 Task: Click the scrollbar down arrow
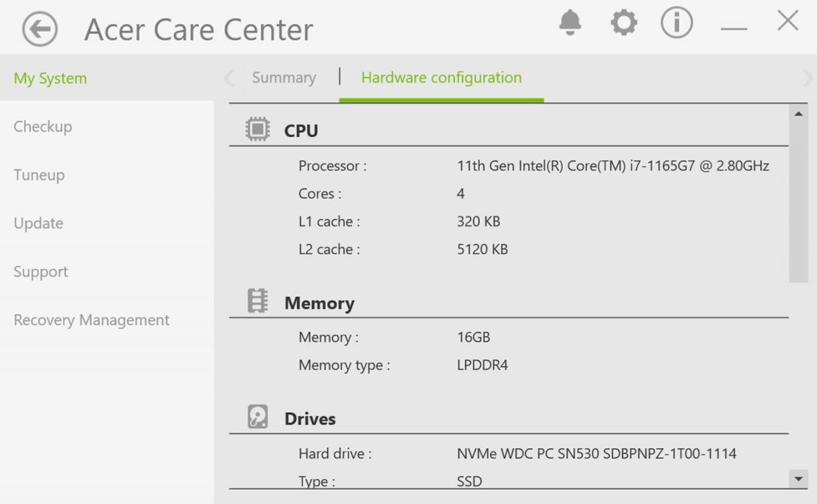[798, 478]
